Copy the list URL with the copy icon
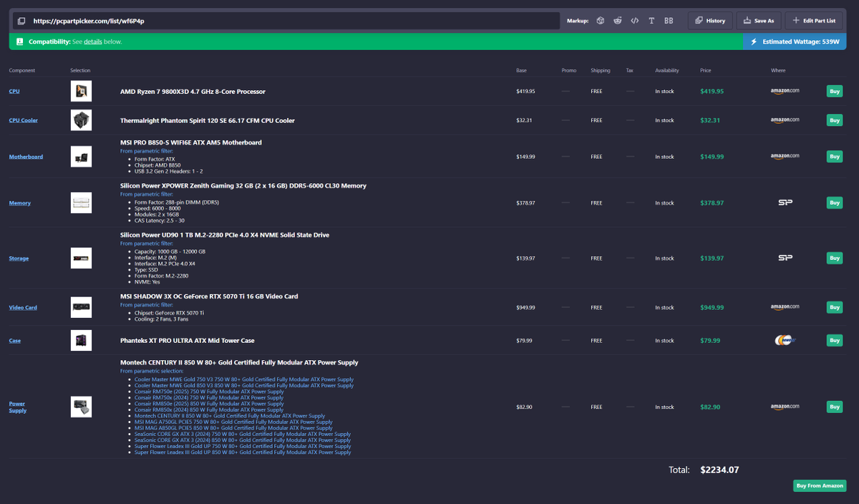859x504 pixels. [x=21, y=21]
